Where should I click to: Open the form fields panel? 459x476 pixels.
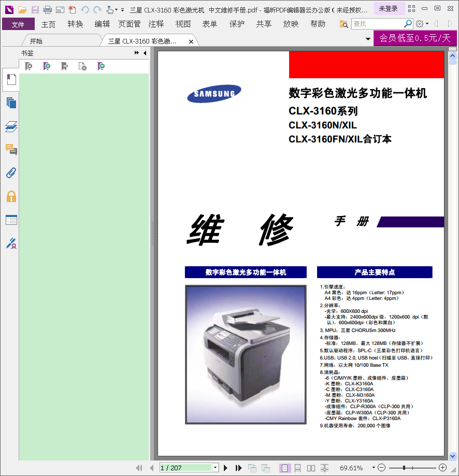[x=11, y=220]
